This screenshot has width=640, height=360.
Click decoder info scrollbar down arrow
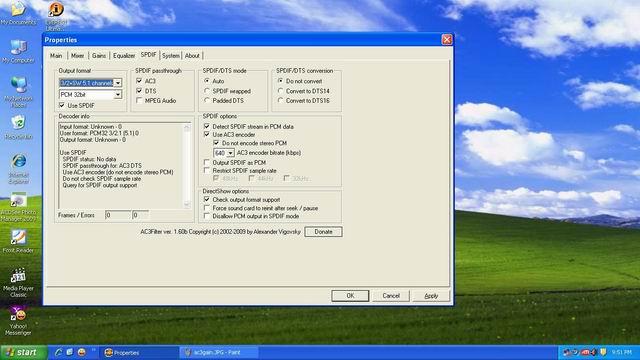[x=187, y=204]
